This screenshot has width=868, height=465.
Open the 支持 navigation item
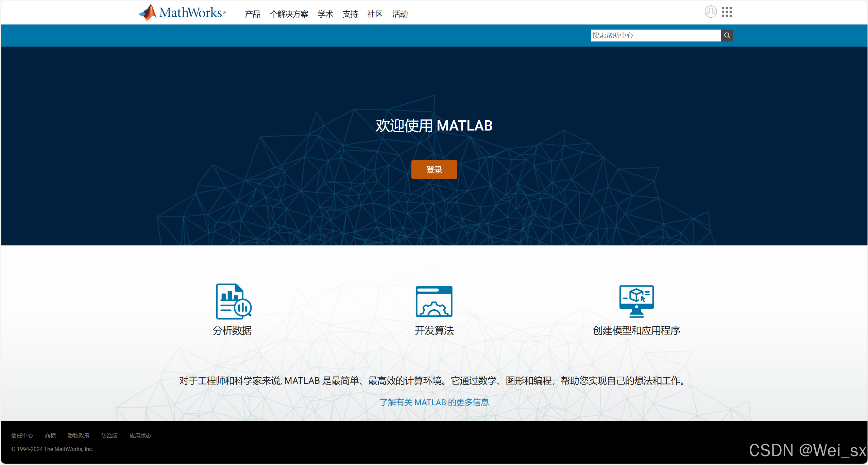pyautogui.click(x=350, y=14)
